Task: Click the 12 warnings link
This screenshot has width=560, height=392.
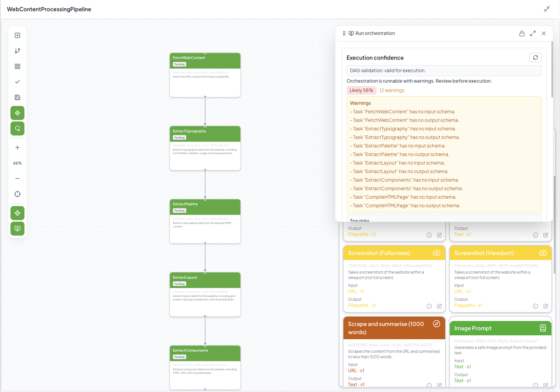Action: point(392,90)
